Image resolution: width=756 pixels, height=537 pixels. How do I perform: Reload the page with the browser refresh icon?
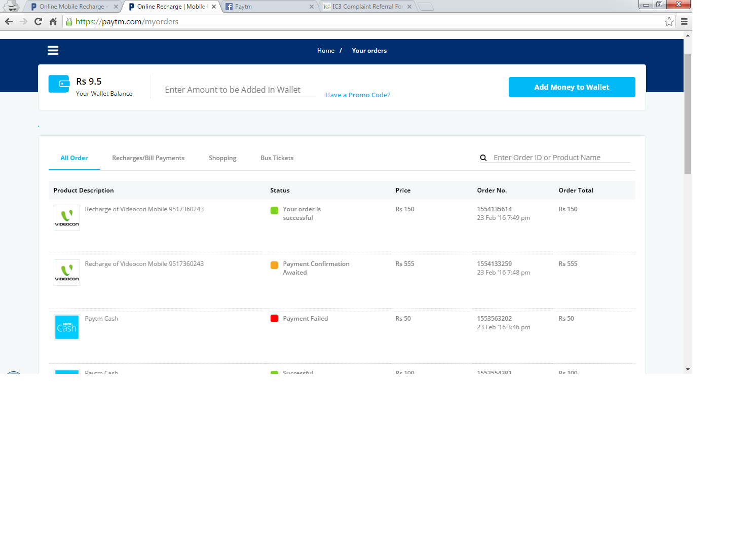(38, 21)
